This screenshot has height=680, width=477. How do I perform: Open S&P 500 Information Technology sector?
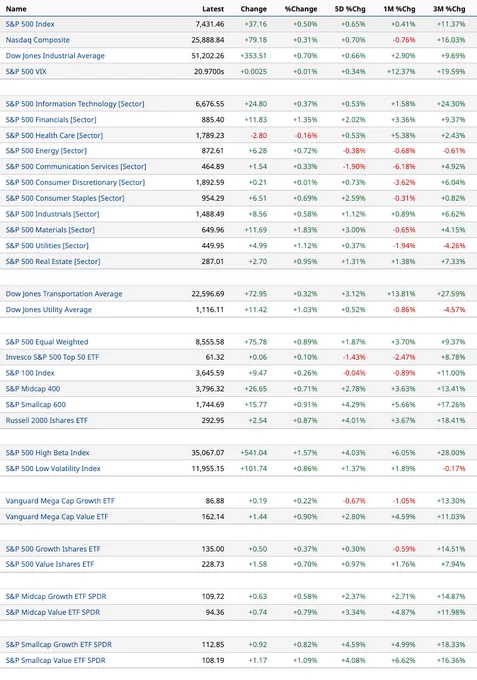pos(75,104)
